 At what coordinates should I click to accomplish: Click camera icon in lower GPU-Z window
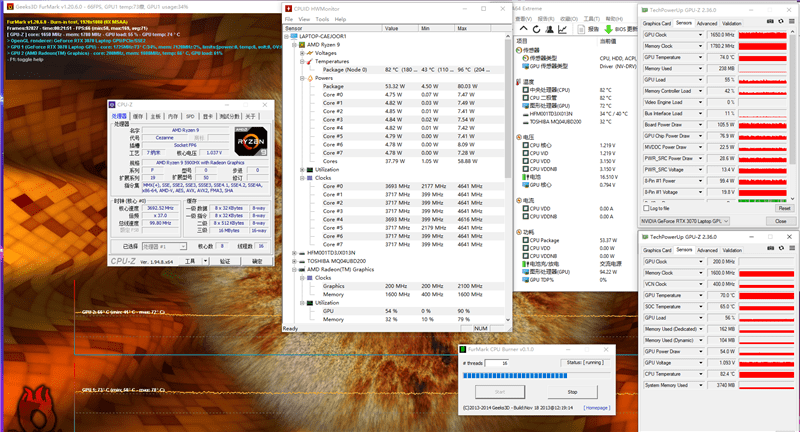point(770,248)
